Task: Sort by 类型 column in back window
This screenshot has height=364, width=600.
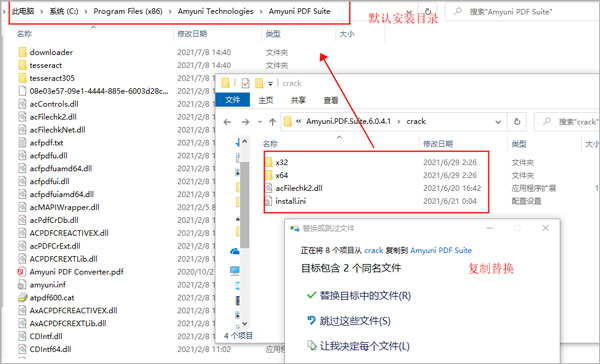Action: 273,34
